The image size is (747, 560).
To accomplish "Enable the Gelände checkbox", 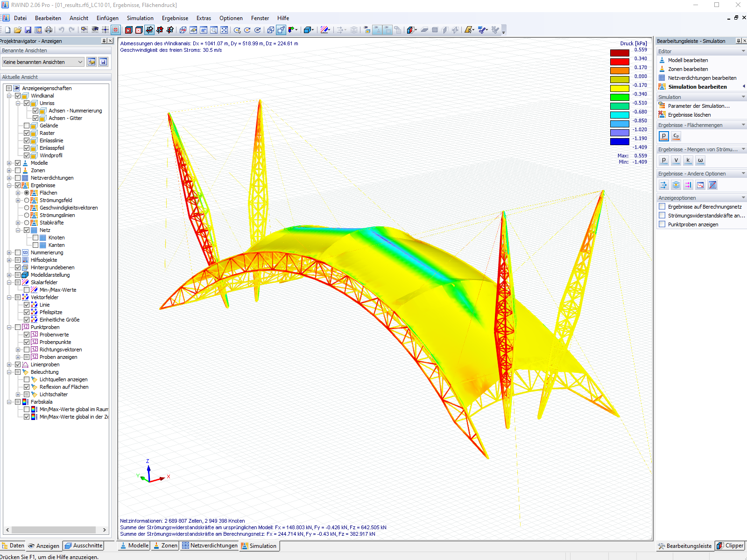I will tap(27, 125).
